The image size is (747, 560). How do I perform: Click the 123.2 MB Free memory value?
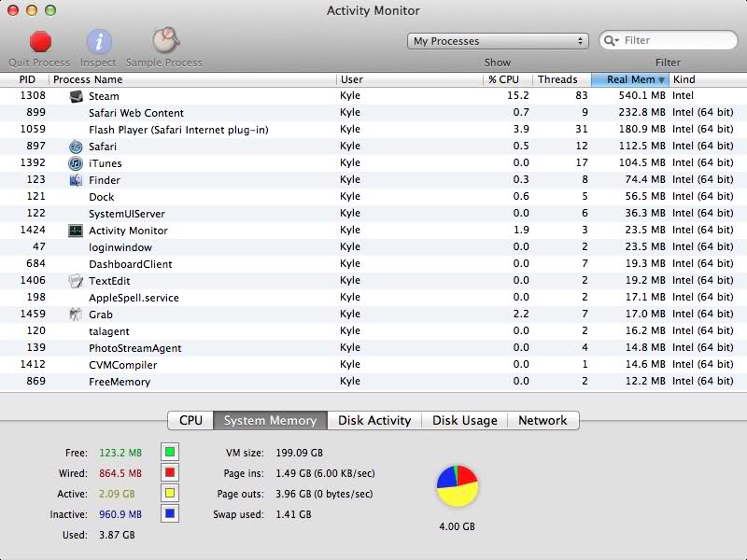pos(120,453)
